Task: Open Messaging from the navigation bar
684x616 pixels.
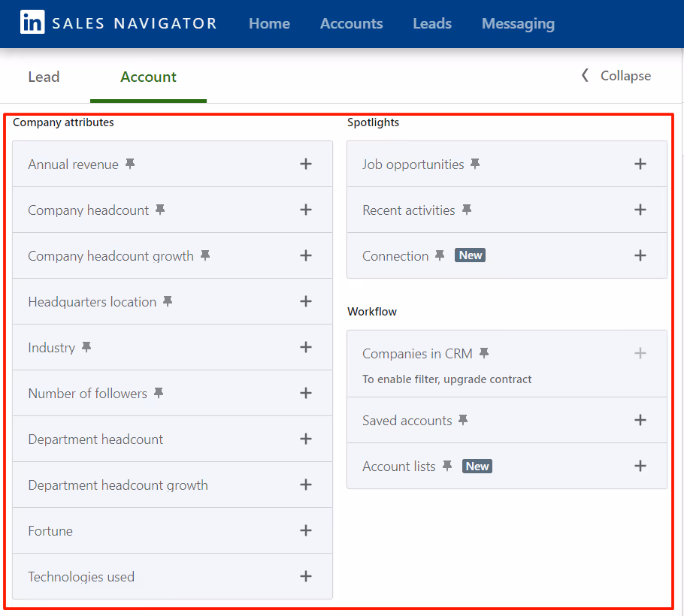Action: coord(518,23)
